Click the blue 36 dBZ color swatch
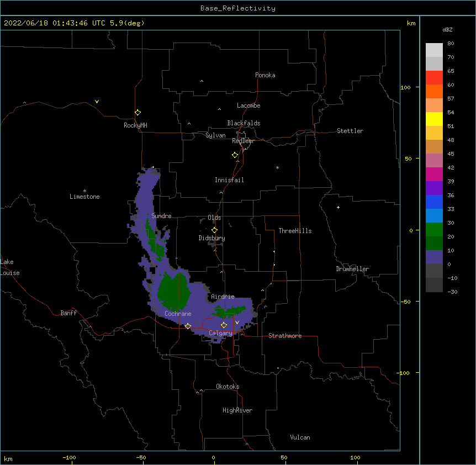Screen dimensions: 476x465 tap(434, 202)
